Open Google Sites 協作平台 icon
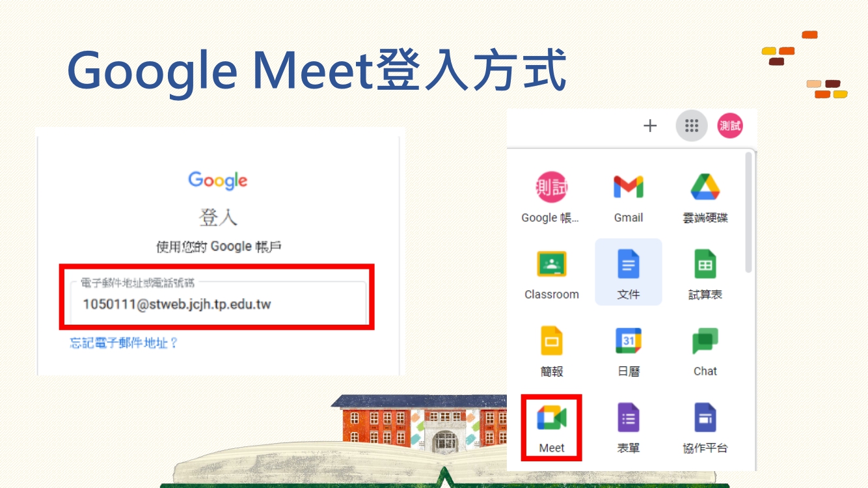The height and width of the screenshot is (488, 868). (705, 427)
